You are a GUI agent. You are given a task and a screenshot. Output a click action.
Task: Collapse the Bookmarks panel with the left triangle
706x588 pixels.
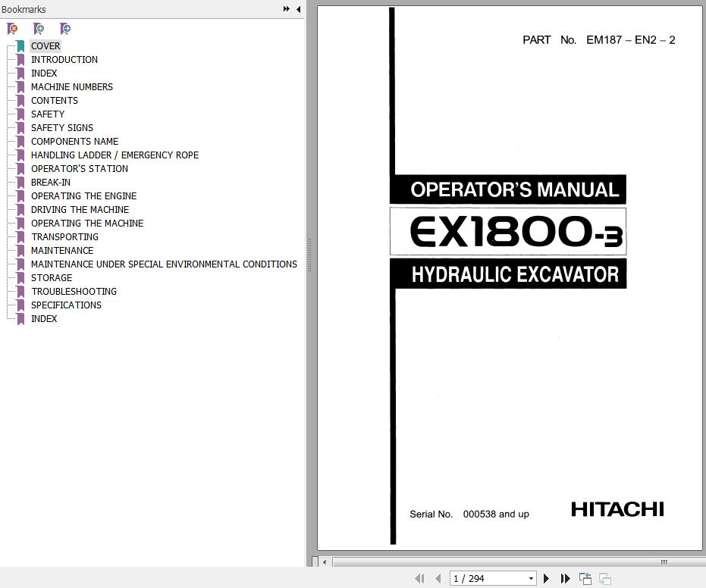(299, 9)
